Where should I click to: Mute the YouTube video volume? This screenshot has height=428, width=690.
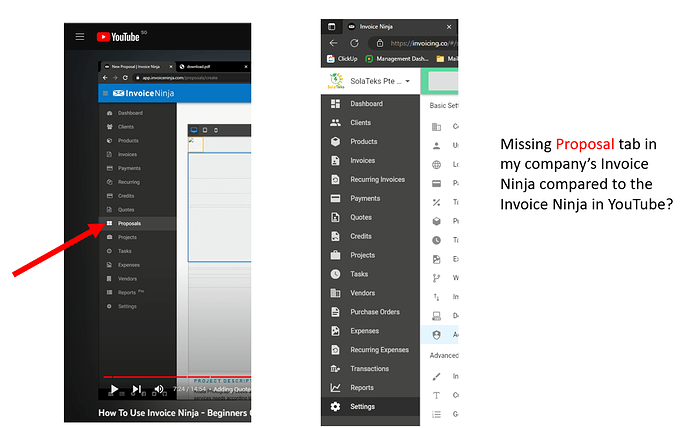(x=159, y=389)
